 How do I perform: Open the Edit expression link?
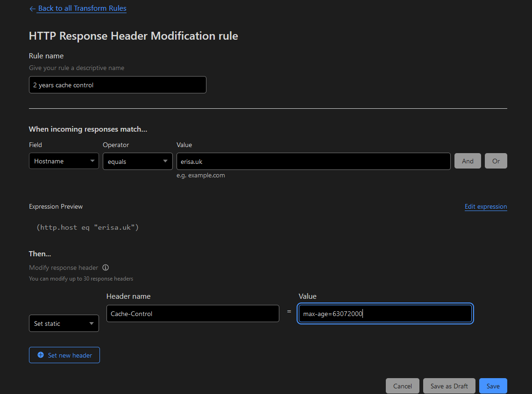(485, 206)
